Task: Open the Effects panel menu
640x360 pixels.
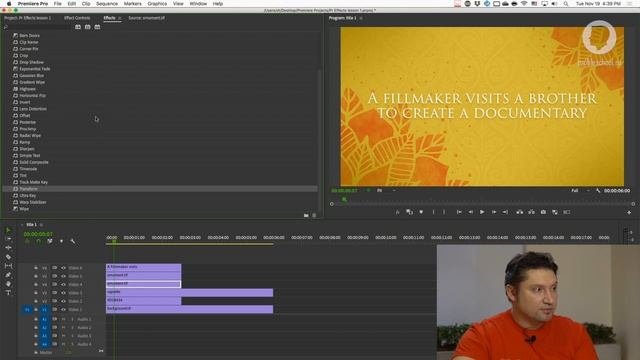Action: pos(120,18)
